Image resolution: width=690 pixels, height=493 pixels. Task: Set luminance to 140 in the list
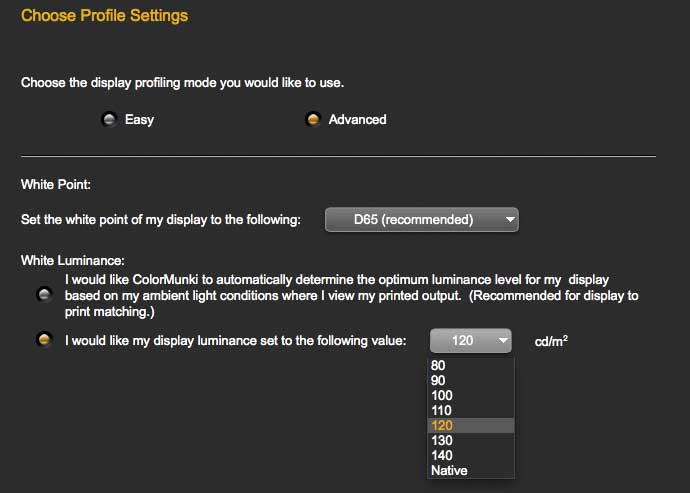471,455
